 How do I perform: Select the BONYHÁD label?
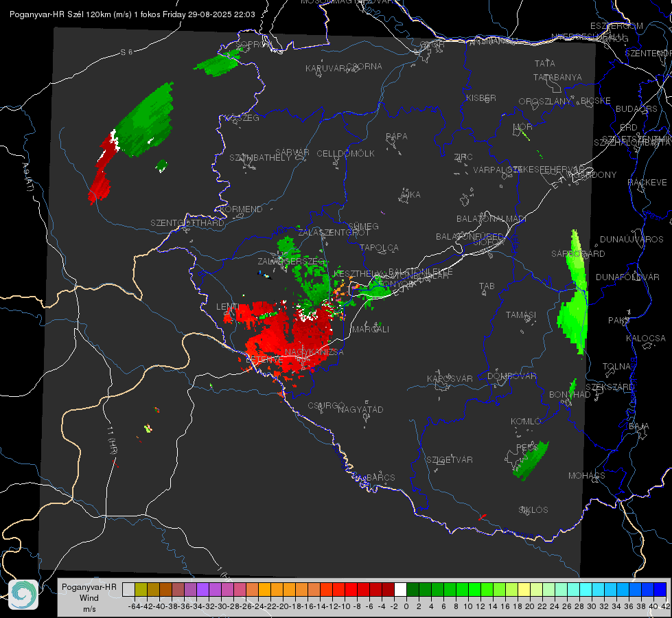[570, 395]
